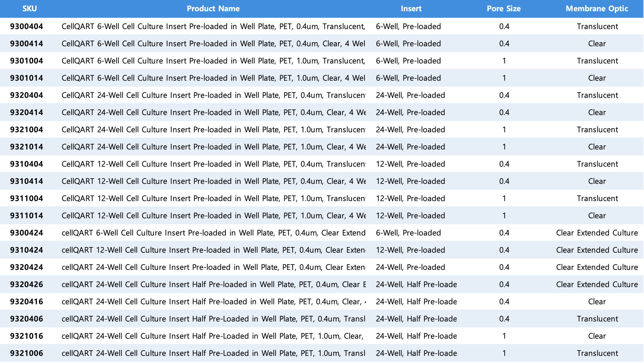Screen dimensions: 644x363
Task: Click product name for SKU 9300424
Action: coord(213,233)
